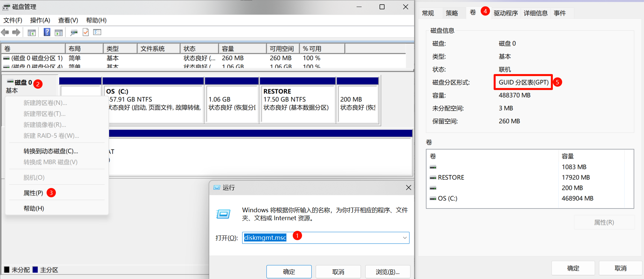The image size is (644, 279).
Task: Select the RESTORE partition block
Action: coord(297,104)
